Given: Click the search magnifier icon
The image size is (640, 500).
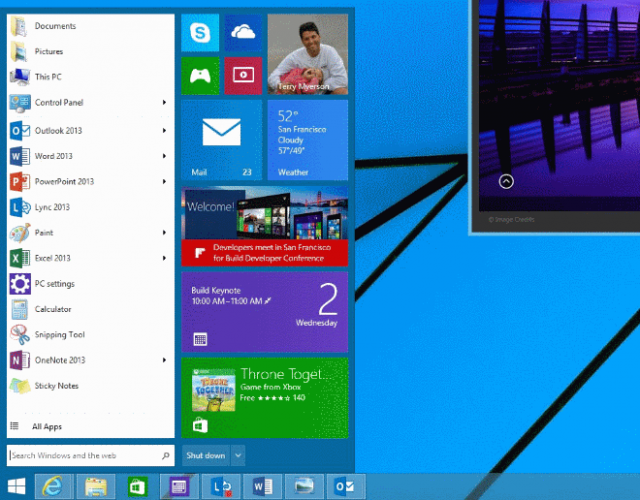Looking at the screenshot, I should point(166,456).
